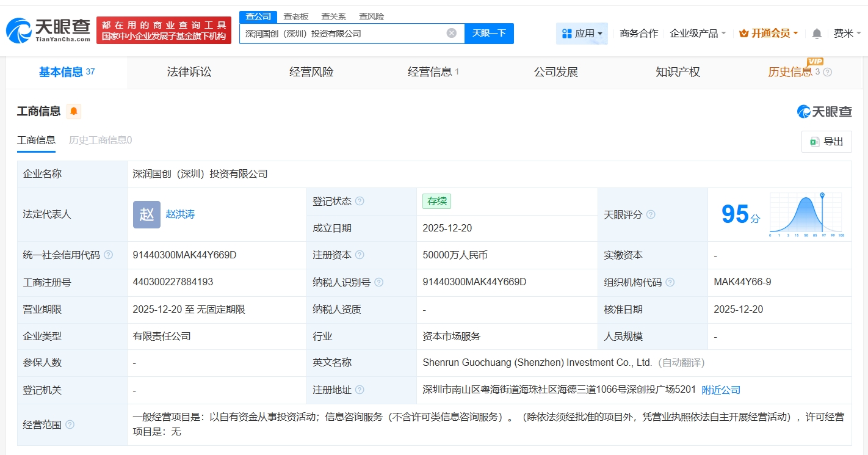This screenshot has height=455, width=868.
Task: Click help icon beside 经营范围
Action: [70, 424]
